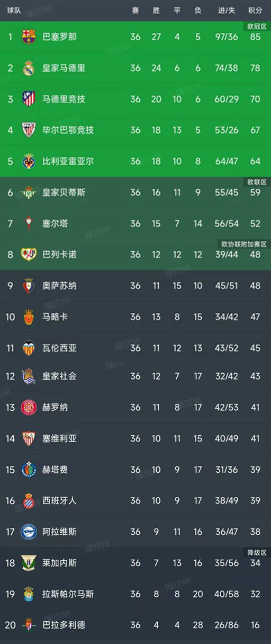Open team name 马略卡
This screenshot has width=271, height=644.
click(55, 317)
